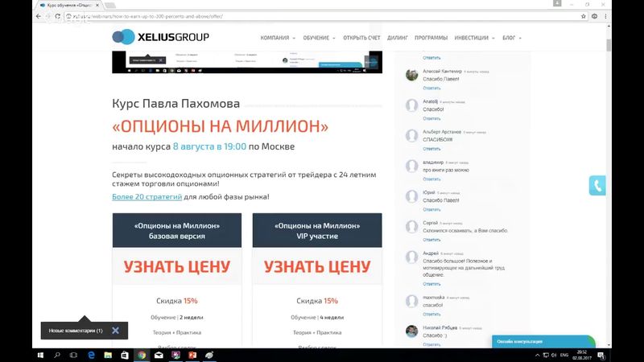Go back to previous page in browser
This screenshot has height=362, width=644.
(38, 16)
